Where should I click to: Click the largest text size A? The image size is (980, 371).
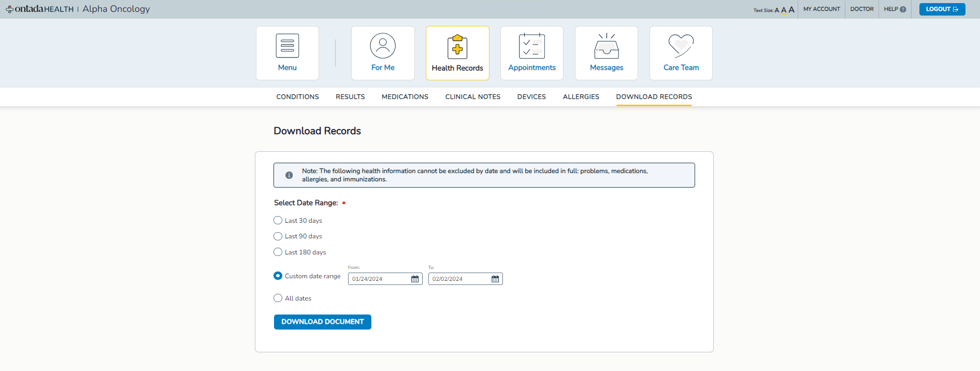[x=791, y=9]
